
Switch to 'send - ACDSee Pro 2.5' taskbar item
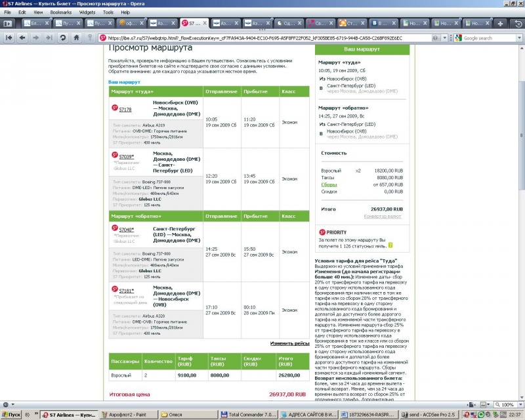(x=429, y=414)
